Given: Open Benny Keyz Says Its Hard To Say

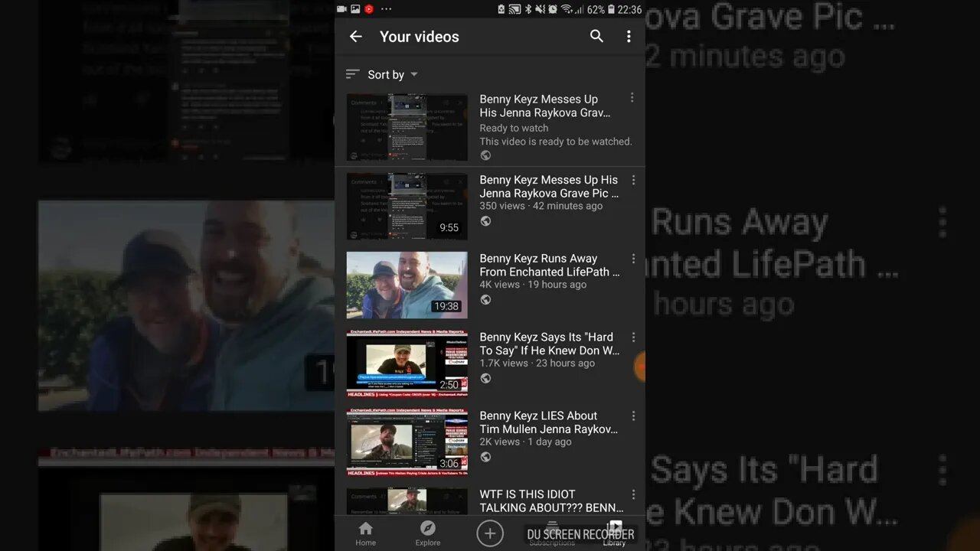Looking at the screenshot, I should pyautogui.click(x=550, y=344).
